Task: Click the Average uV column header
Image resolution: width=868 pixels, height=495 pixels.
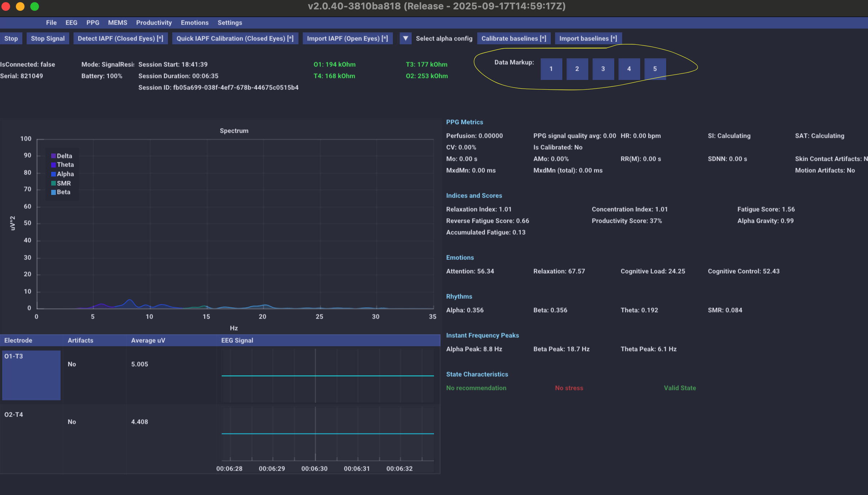Action: point(148,340)
